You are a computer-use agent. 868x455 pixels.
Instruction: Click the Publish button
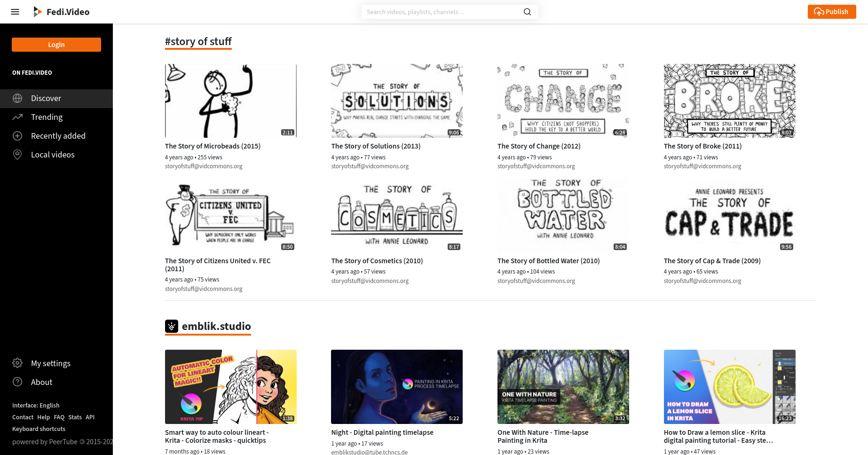click(831, 12)
